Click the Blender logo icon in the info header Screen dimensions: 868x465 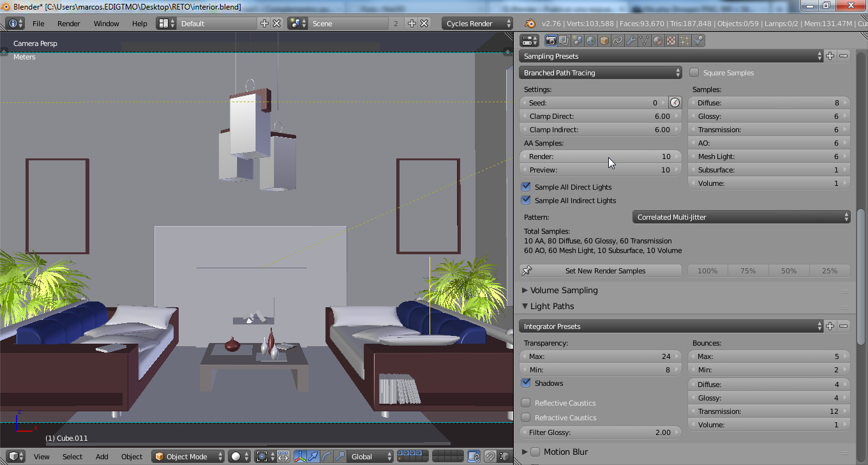[x=530, y=24]
